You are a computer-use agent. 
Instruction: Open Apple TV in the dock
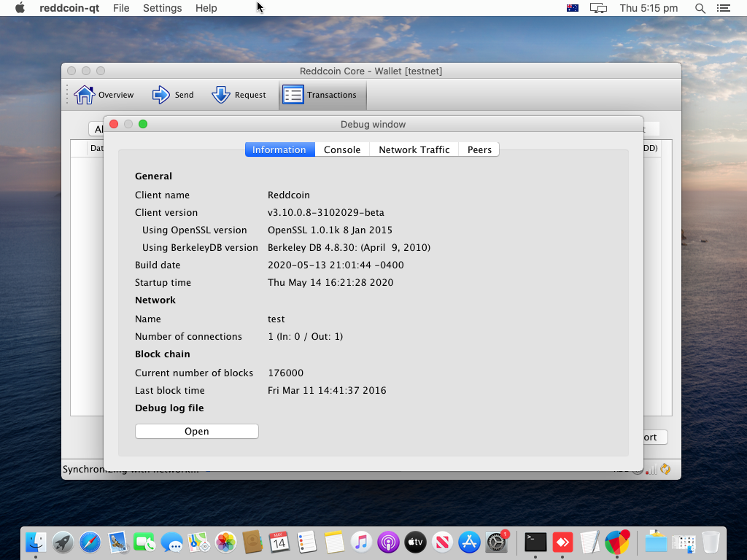click(x=415, y=542)
